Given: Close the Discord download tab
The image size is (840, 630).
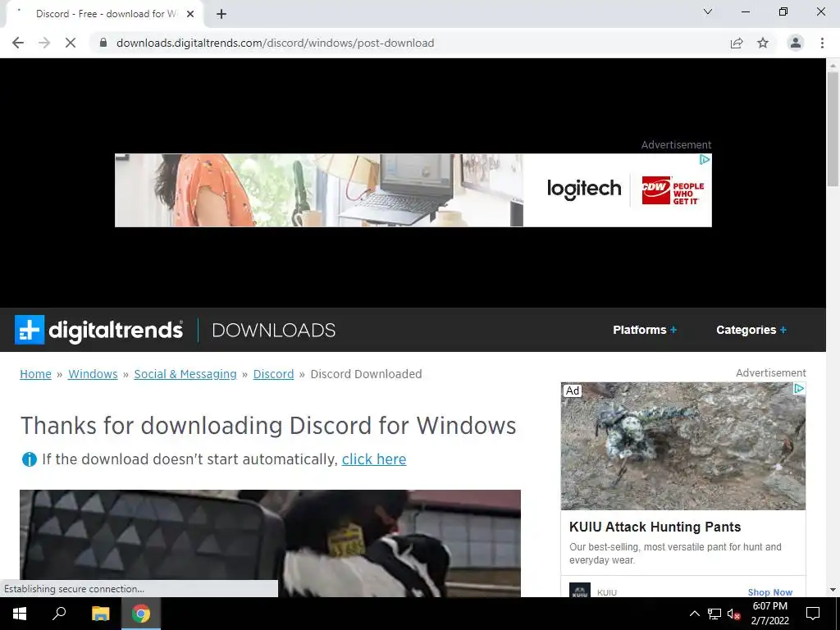Looking at the screenshot, I should [x=190, y=14].
